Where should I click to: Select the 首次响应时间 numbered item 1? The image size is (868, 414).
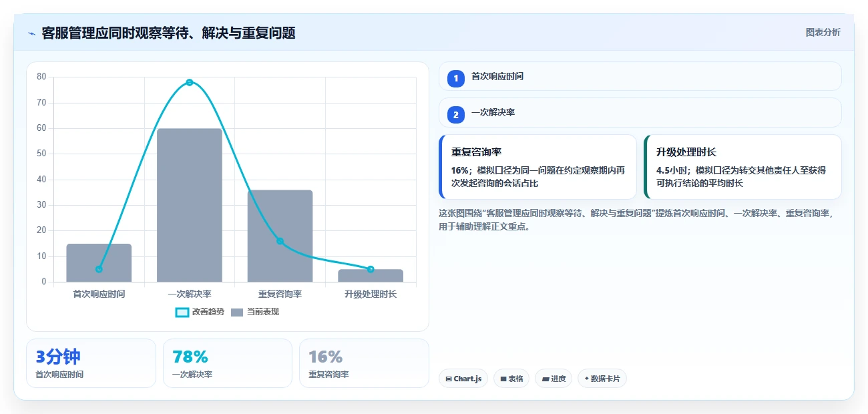pos(640,76)
